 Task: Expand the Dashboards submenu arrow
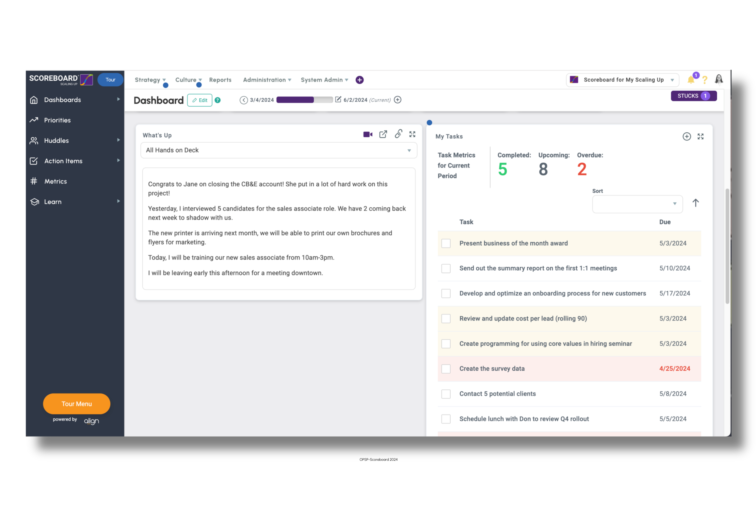[118, 99]
